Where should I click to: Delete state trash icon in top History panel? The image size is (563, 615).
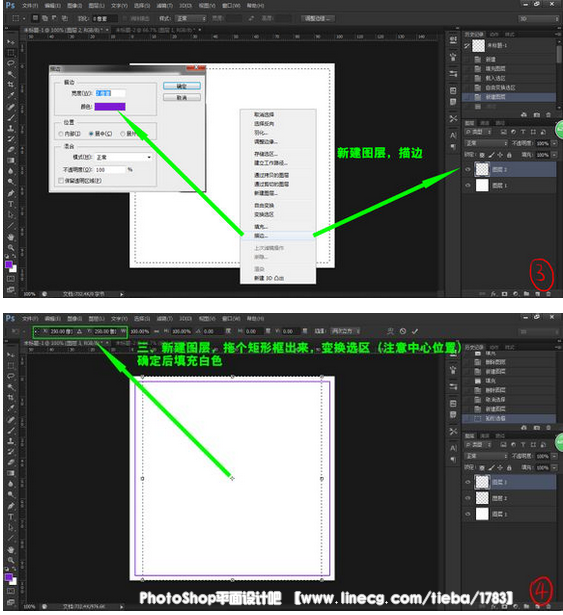548,115
